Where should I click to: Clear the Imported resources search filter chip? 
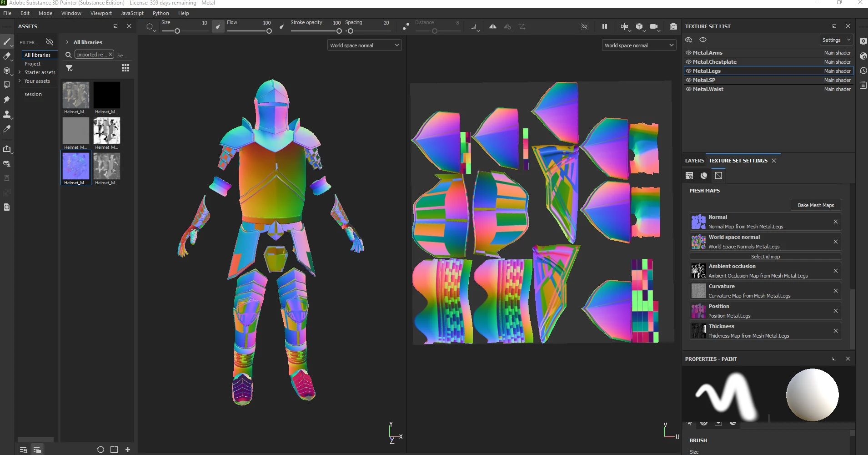pyautogui.click(x=110, y=55)
